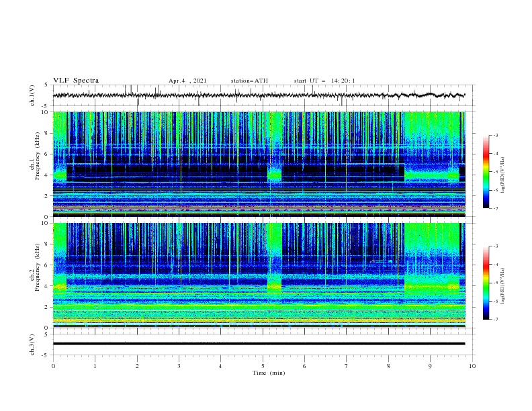The height and width of the screenshot is (411, 532).
Task: Select the date text "Apr.4 , 2021"
Action: click(x=187, y=81)
